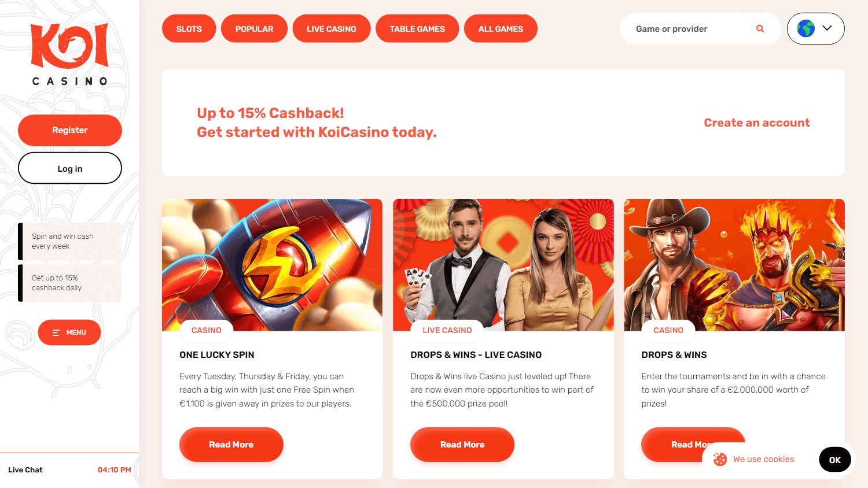
Task: Click the hamburger icon on the MENU button
Action: point(56,332)
